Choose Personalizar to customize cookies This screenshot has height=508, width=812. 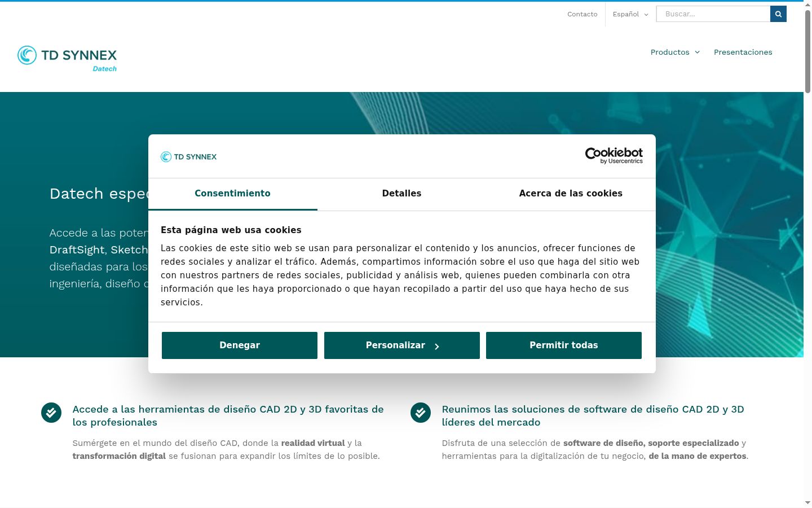(402, 345)
